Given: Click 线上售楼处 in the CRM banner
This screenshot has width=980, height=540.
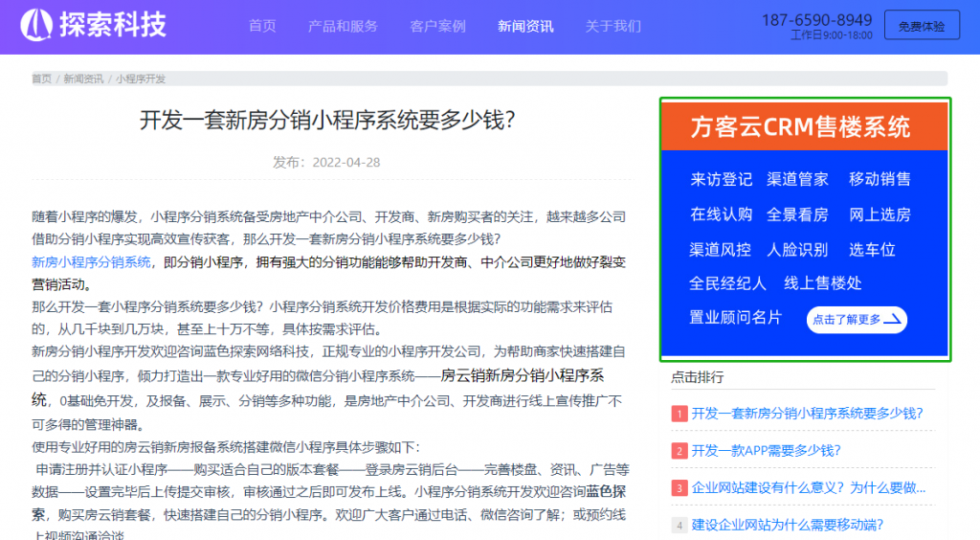Looking at the screenshot, I should [x=823, y=283].
